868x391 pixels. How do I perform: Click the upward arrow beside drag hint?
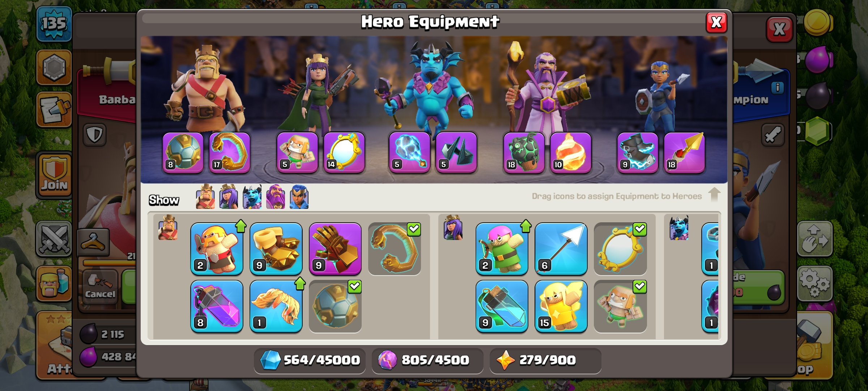point(714,195)
